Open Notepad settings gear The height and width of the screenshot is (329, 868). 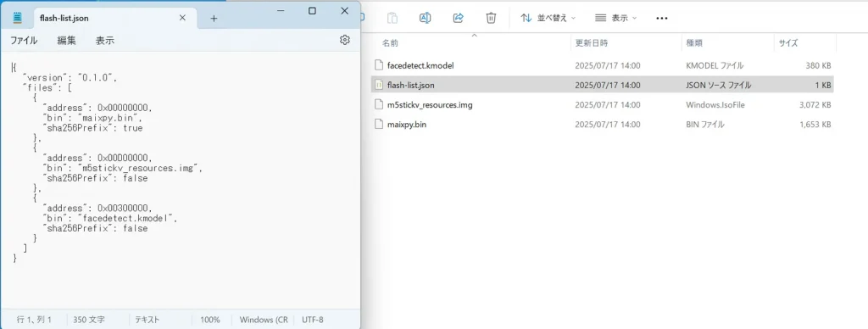click(345, 40)
